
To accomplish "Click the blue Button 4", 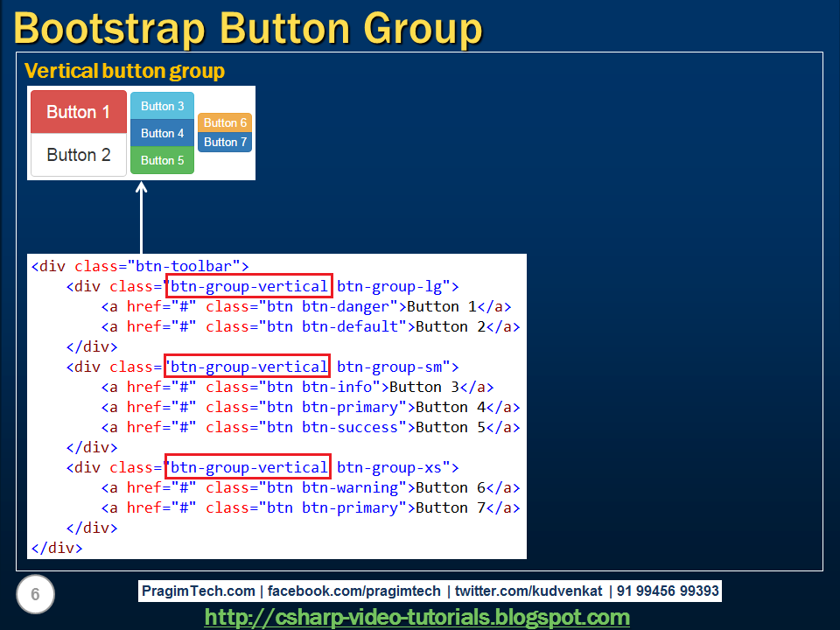I will click(x=162, y=133).
